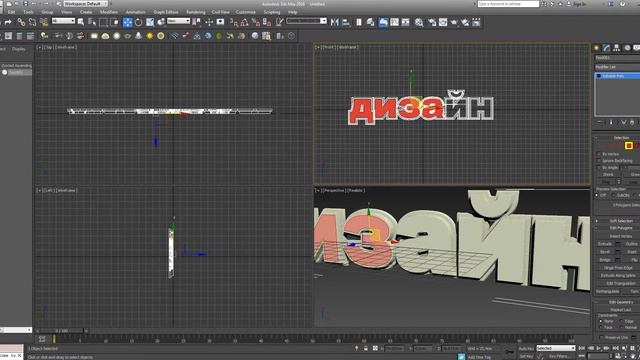Click the Rectangular Selection Region icon
Image resolution: width=640 pixels, height=360 pixels.
click(104, 22)
